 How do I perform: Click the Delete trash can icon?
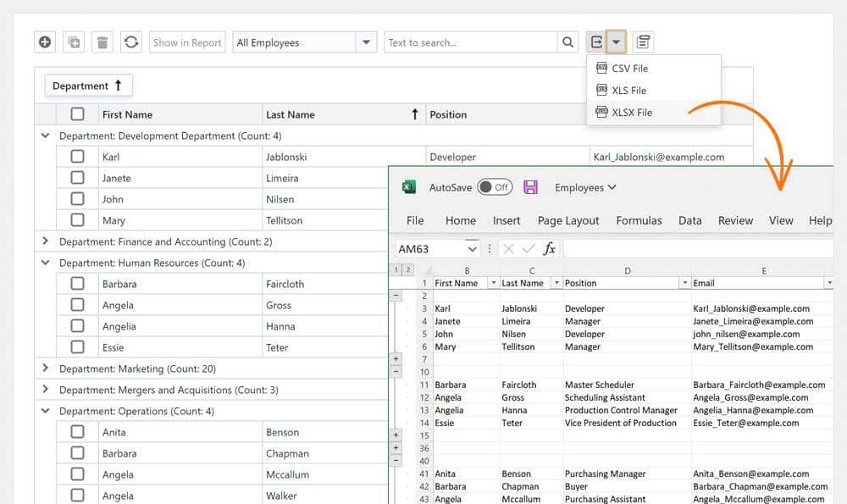(x=102, y=42)
